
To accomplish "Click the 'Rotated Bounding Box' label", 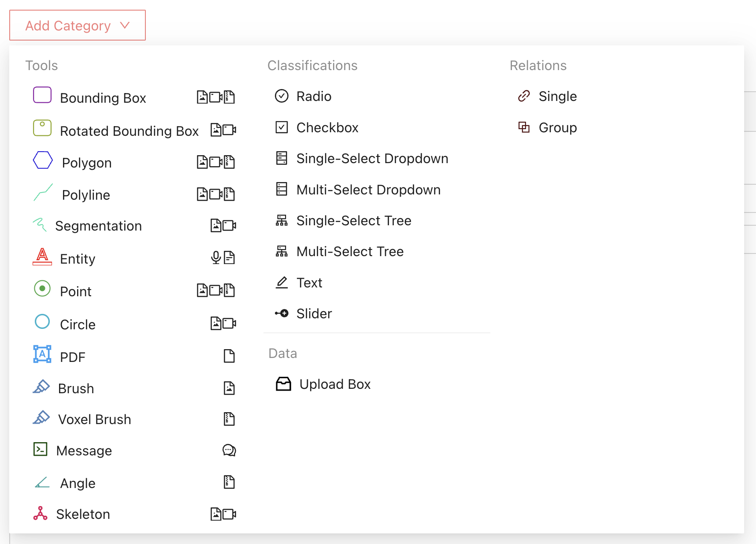I will 130,131.
